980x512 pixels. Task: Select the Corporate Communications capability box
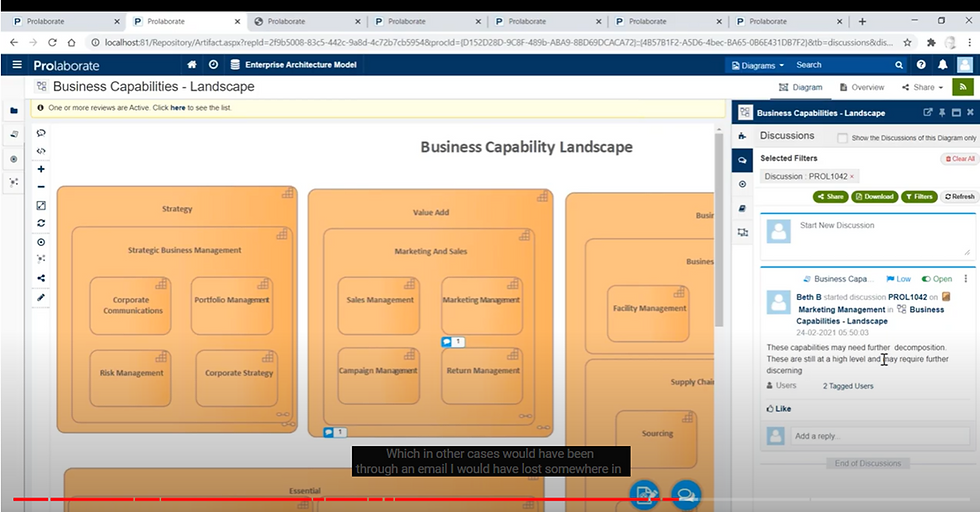click(x=131, y=306)
